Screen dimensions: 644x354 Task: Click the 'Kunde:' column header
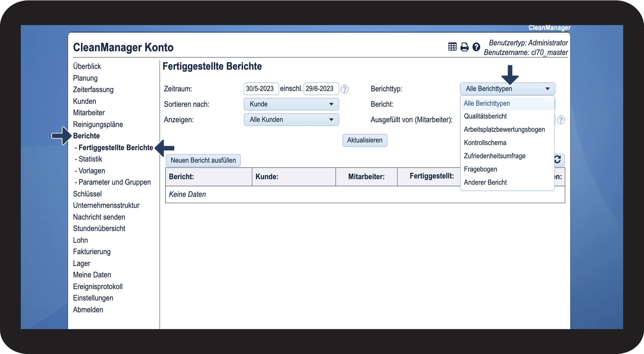294,177
